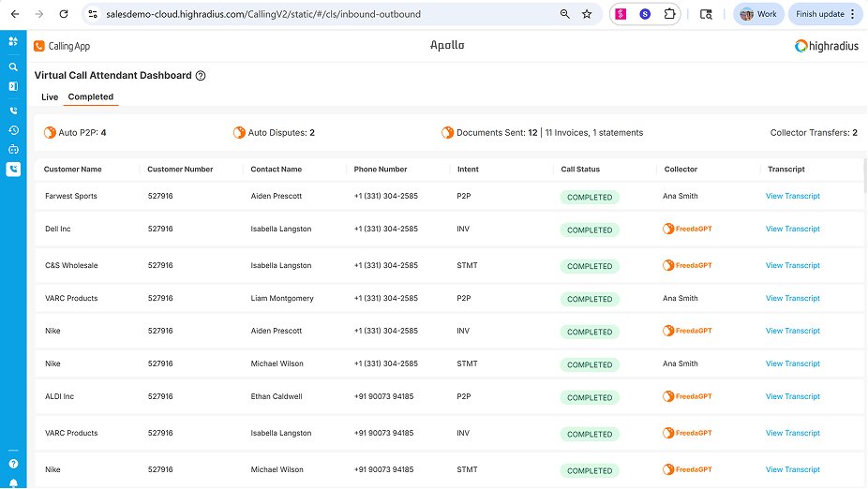Open the Work profile menu
The width and height of the screenshot is (868, 489).
[x=758, y=14]
